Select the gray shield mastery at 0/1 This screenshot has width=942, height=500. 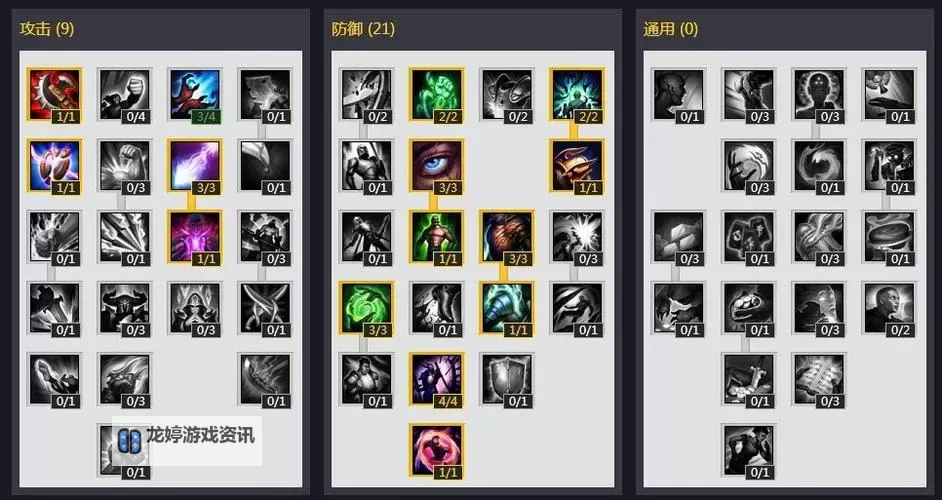[507, 379]
